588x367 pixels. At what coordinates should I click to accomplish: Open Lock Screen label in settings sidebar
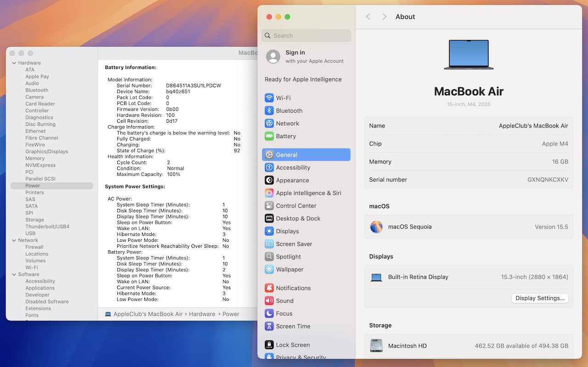click(x=293, y=345)
